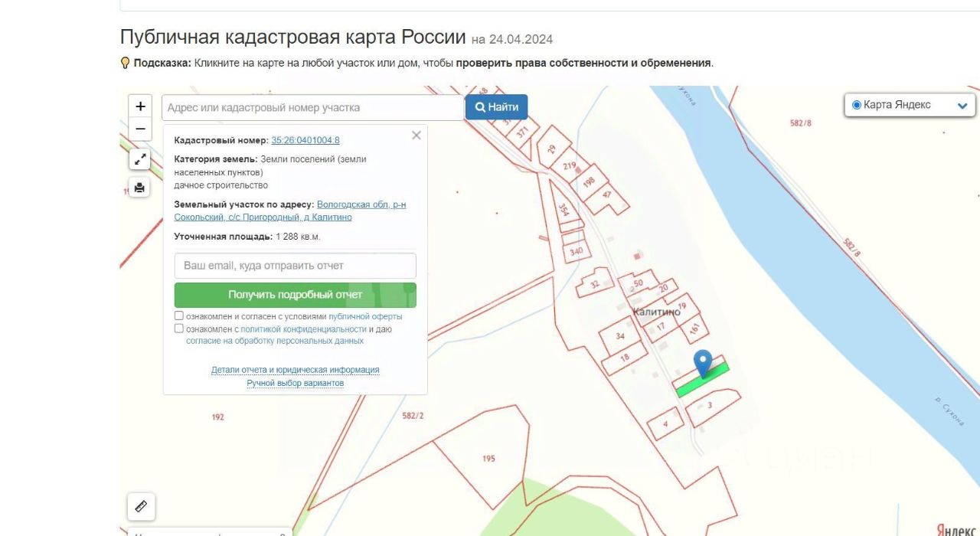Select parcel 198 on the map
Image resolution: width=980 pixels, height=536 pixels.
click(x=590, y=184)
